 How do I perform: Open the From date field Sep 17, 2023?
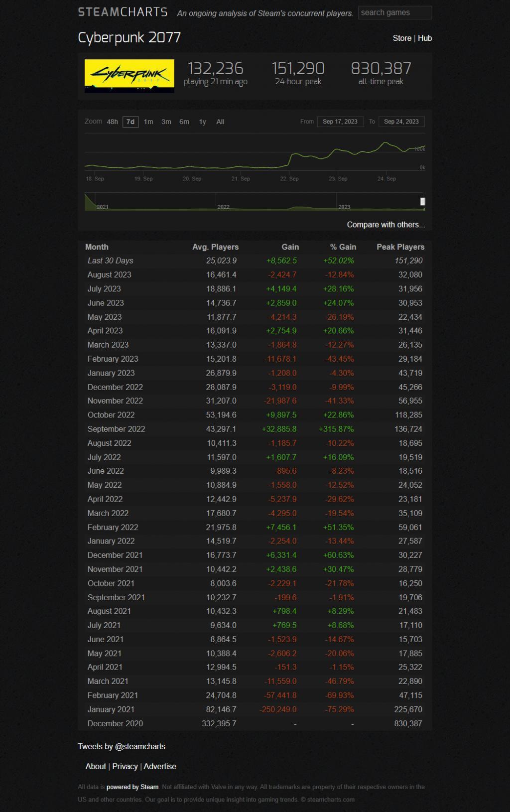(340, 122)
